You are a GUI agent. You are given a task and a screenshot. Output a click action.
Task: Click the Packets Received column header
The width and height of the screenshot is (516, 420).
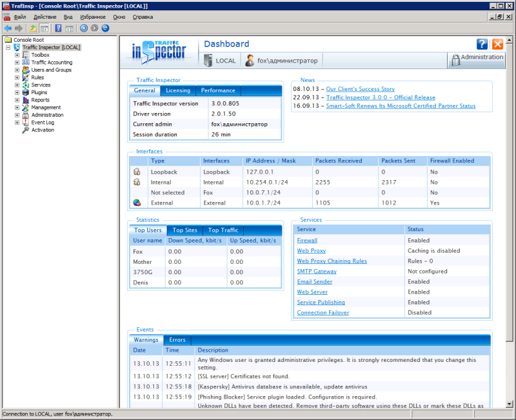[x=339, y=161]
